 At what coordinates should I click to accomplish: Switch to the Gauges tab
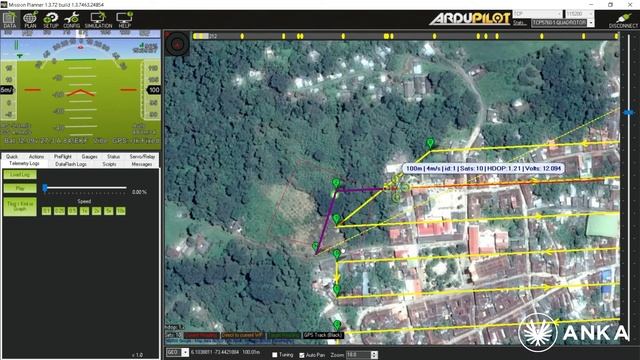pos(89,157)
